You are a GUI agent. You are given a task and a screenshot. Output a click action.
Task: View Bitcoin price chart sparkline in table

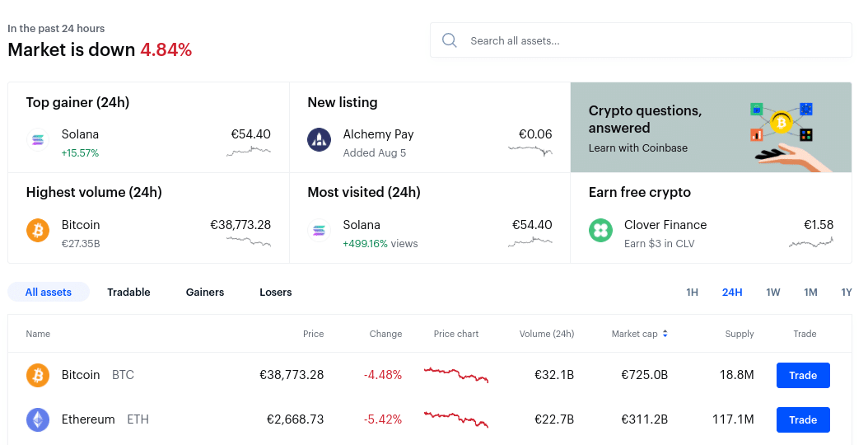(456, 375)
